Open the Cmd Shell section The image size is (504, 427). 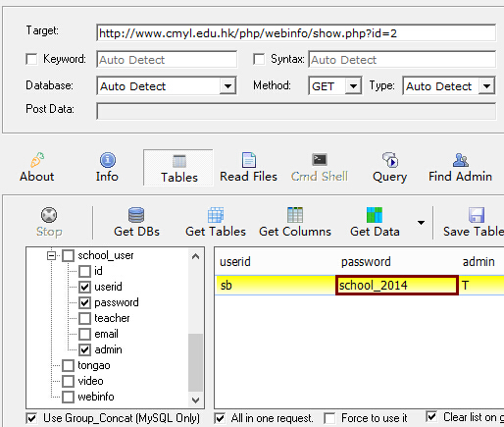click(x=320, y=168)
